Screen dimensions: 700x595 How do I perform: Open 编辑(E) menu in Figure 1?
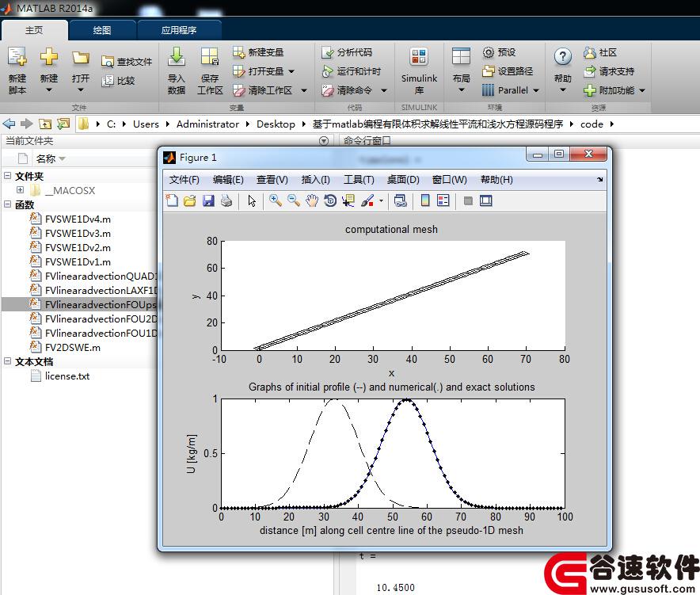tap(228, 180)
